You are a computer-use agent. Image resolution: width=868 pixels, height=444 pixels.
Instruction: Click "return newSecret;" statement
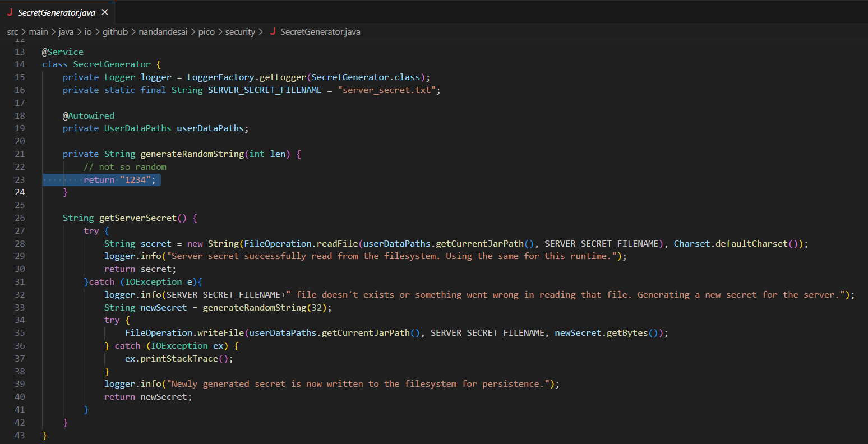tap(148, 396)
